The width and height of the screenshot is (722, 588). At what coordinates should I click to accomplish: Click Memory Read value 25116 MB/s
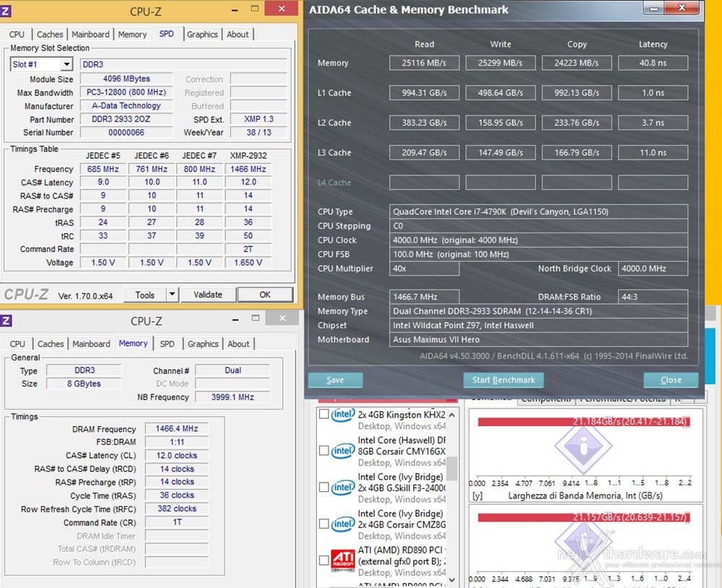pos(424,63)
